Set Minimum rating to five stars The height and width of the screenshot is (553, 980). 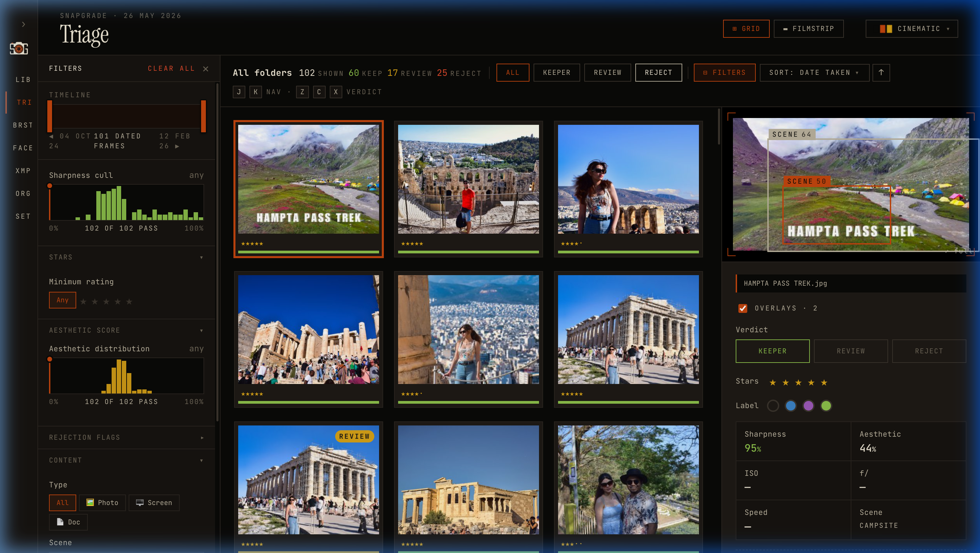(129, 302)
